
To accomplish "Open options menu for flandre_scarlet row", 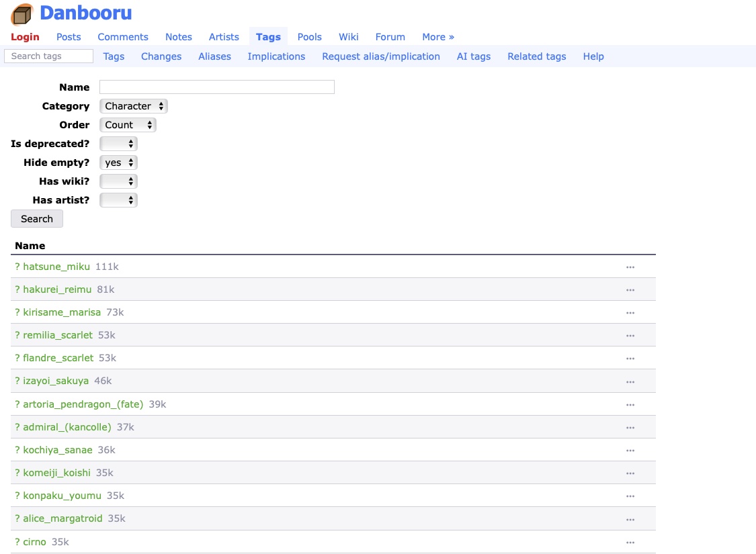I will [630, 359].
